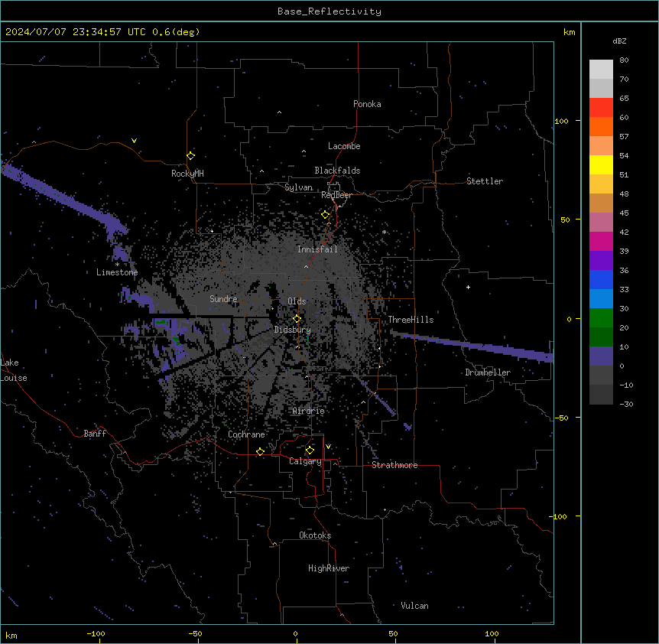Click the Calgary city label
659x644 pixels.
pos(306,461)
